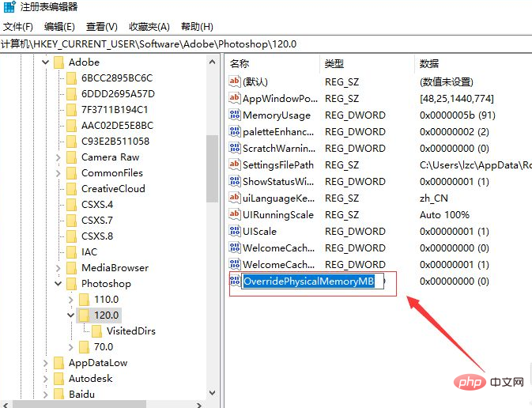Click the data cell [48,25,1440,774]
Image resolution: width=532 pixels, height=408 pixels.
[457, 98]
